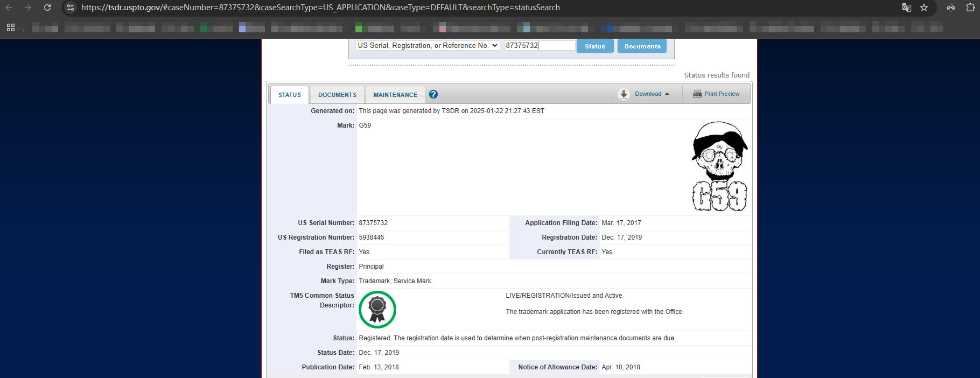Open the MAINTENANCE tab

click(395, 95)
